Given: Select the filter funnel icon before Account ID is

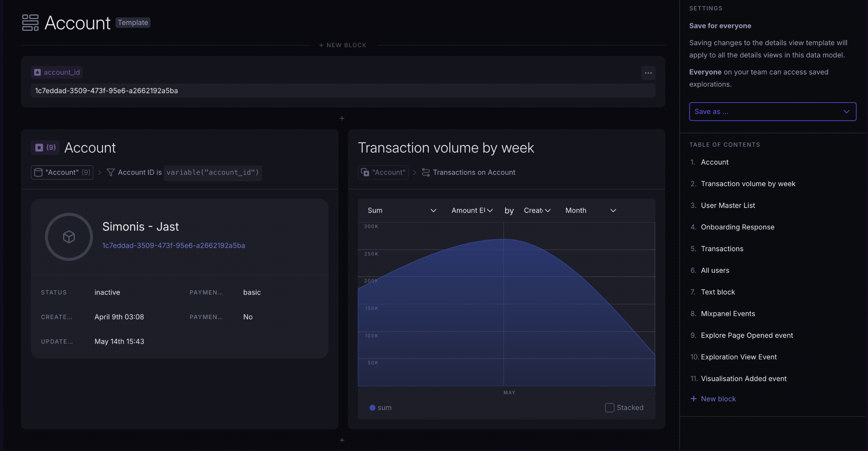Looking at the screenshot, I should (x=111, y=172).
